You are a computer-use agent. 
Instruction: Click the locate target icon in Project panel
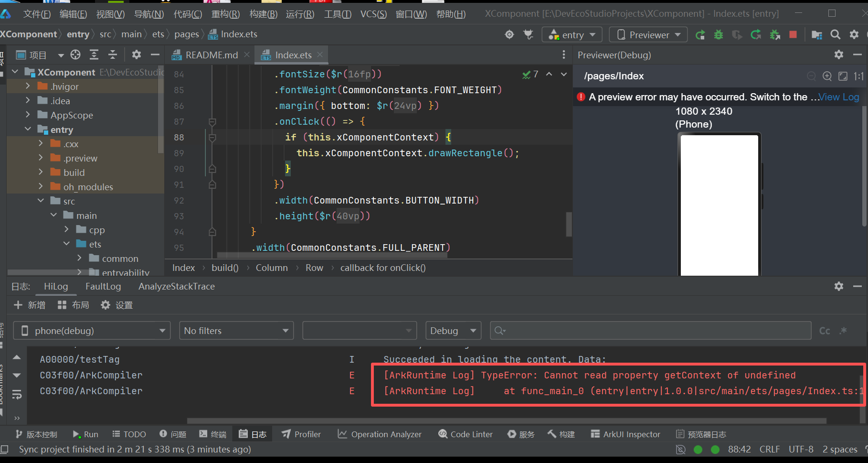(x=75, y=55)
